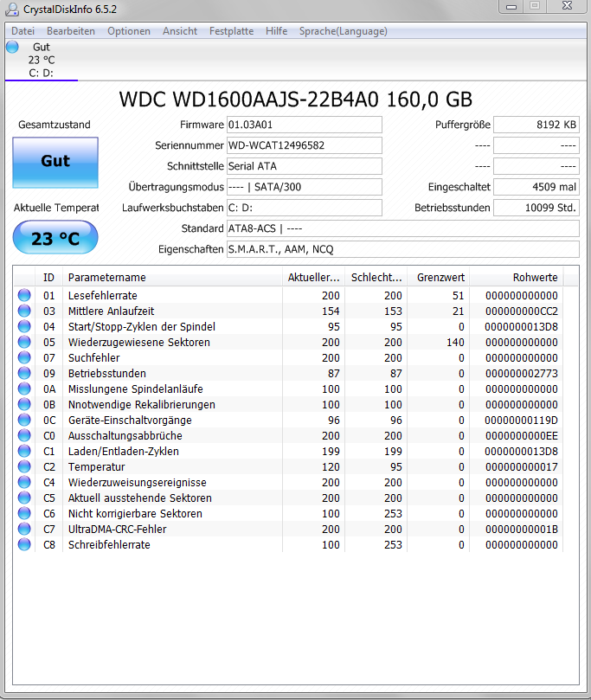Click the Schreibfehlerrate parameter name

[109, 544]
